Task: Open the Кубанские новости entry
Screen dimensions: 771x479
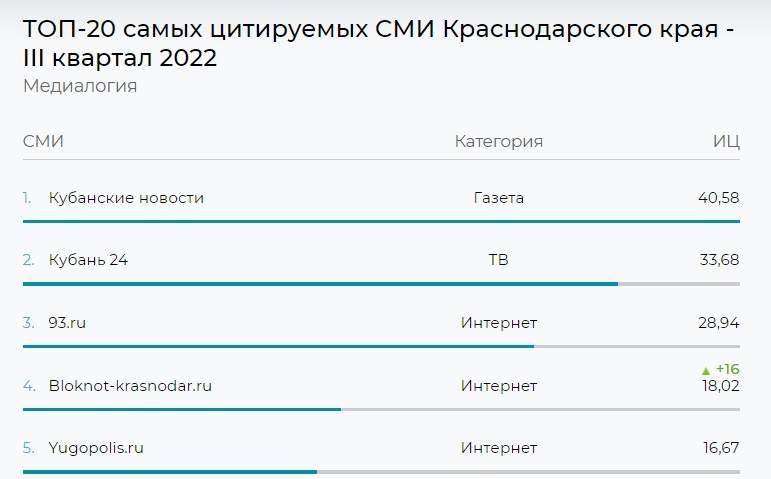Action: coord(126,198)
